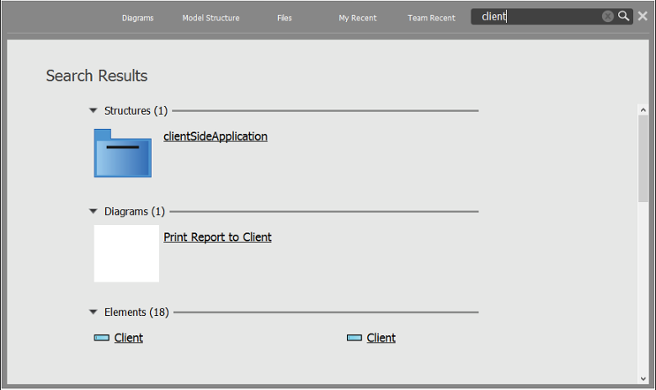Collapse the Elements section
The width and height of the screenshot is (656, 390).
tap(93, 312)
